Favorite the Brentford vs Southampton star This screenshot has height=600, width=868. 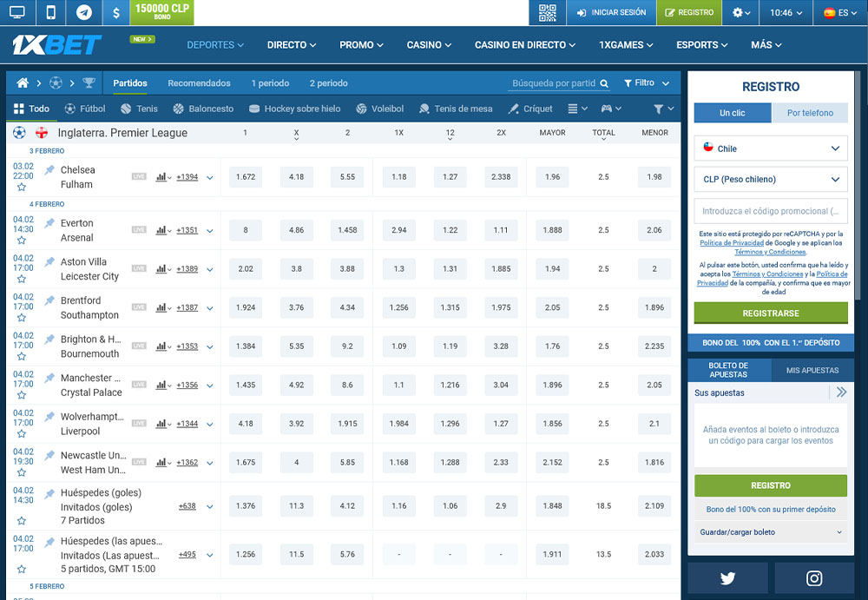point(22,318)
